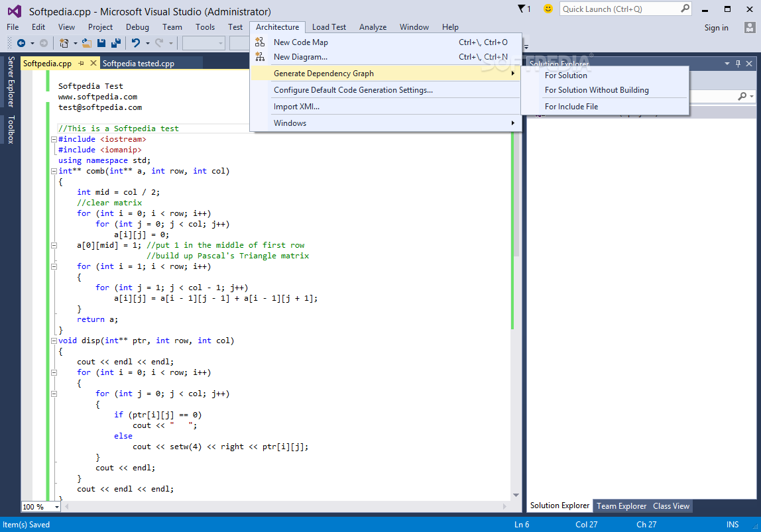Click the editor vertical scrollbar down arrow
The image size is (761, 532).
coord(516,495)
